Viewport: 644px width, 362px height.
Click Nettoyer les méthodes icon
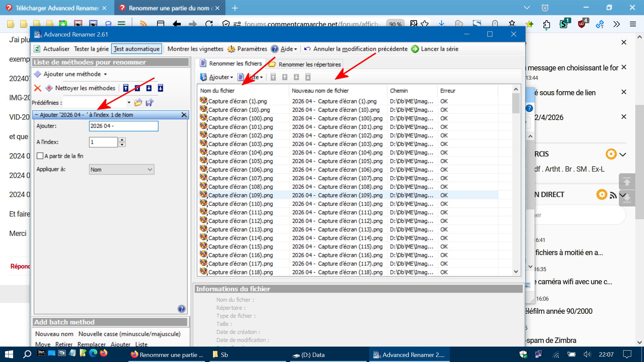coord(49,88)
